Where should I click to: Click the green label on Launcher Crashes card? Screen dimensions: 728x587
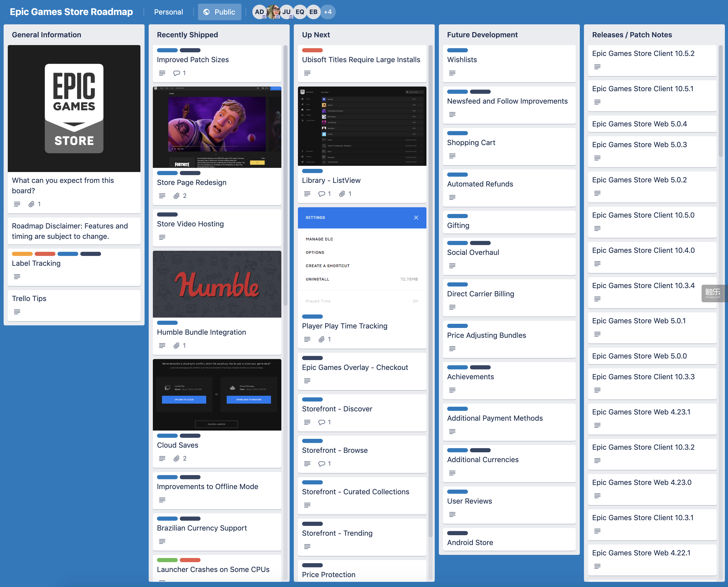(x=167, y=560)
